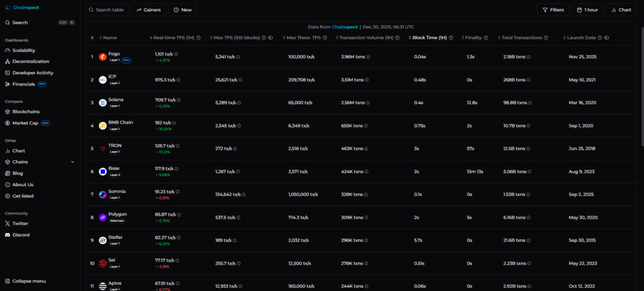644x291 pixels.
Task: Open Developer Activity dashboard
Action: [x=33, y=73]
